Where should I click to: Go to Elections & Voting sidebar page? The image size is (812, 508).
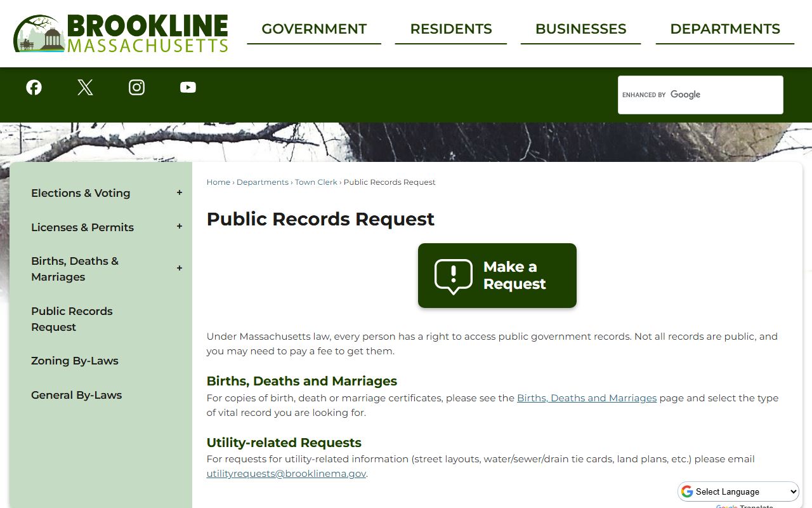tap(81, 193)
